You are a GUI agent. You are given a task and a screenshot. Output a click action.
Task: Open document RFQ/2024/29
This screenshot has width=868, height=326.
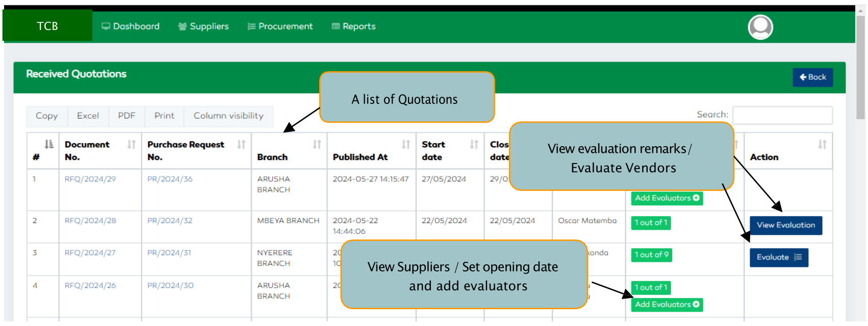pyautogui.click(x=90, y=179)
